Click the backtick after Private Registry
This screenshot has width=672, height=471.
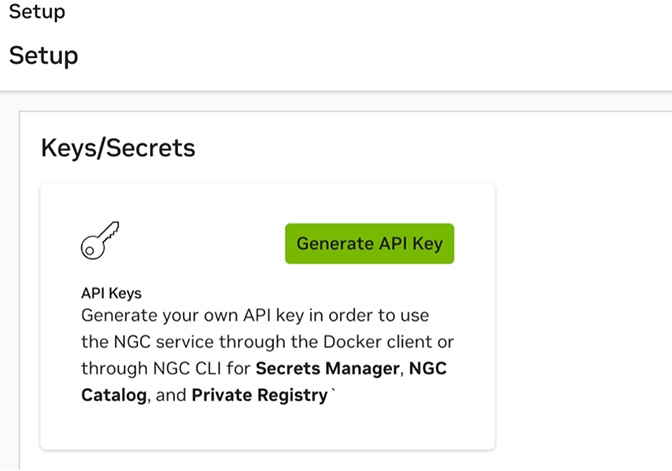332,393
